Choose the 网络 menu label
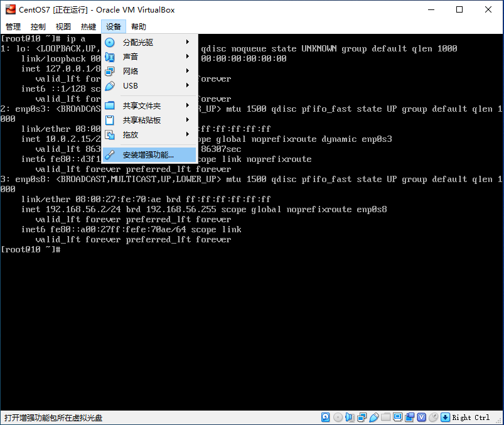 click(x=130, y=72)
